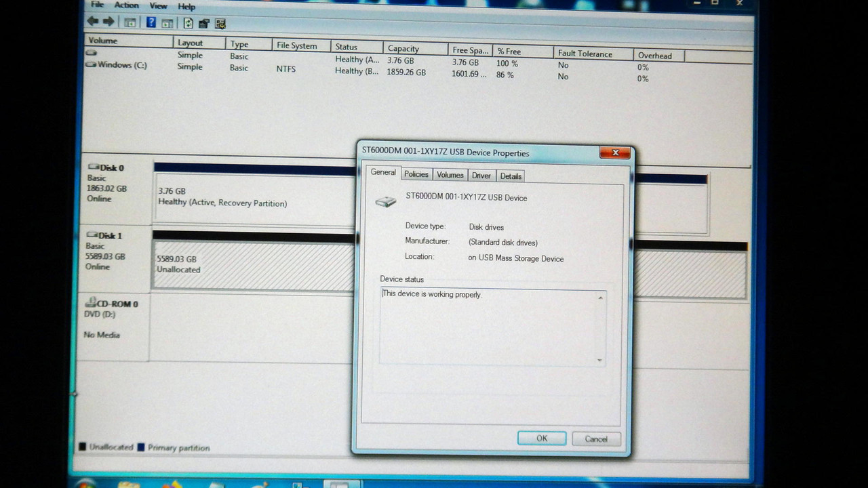Click the blue Primary partition legend swatch
Image resolution: width=868 pixels, height=488 pixels.
(x=141, y=447)
